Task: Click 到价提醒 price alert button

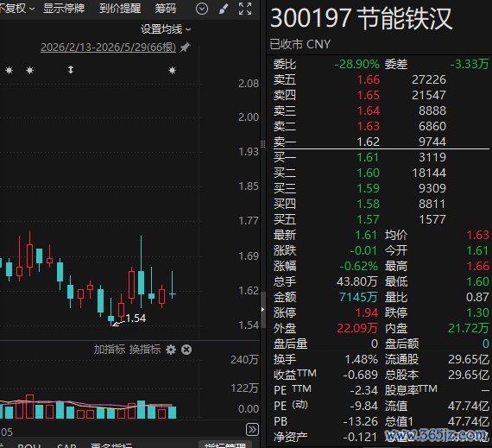Action: 120,9
